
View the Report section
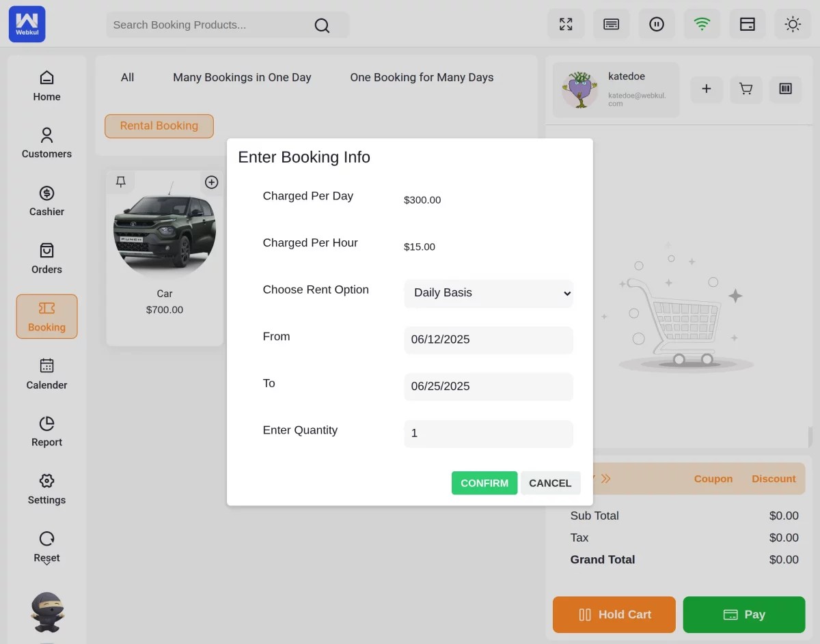tap(46, 432)
